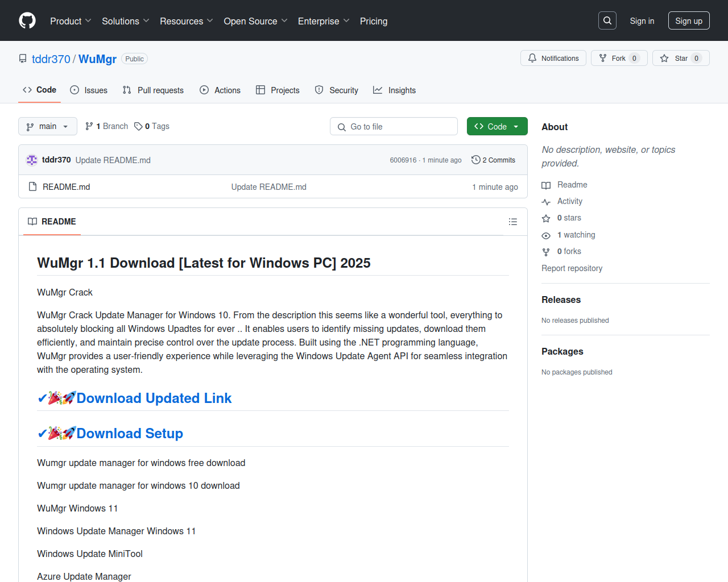728x582 pixels.
Task: Click tddr370 avatar in commit row
Action: click(32, 160)
